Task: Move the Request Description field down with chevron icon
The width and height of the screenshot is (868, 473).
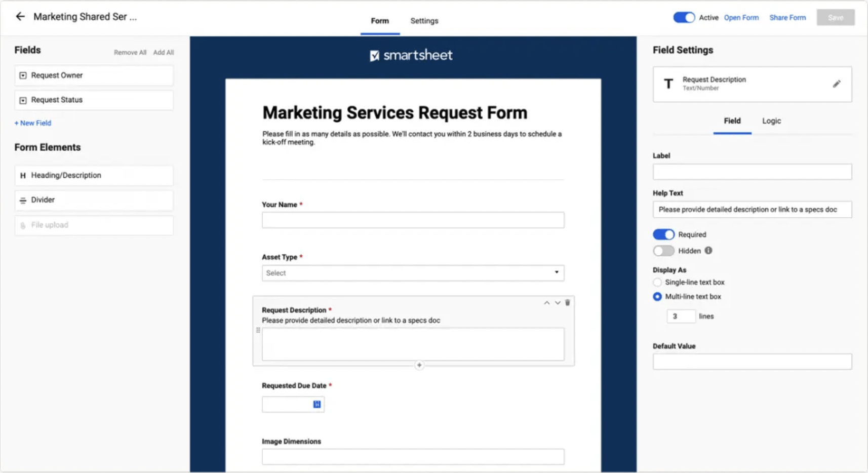Action: click(557, 302)
